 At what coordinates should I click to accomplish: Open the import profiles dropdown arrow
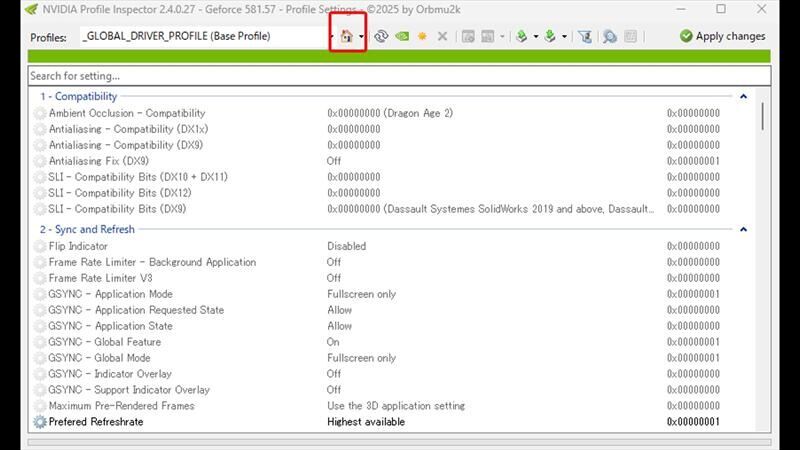click(564, 36)
